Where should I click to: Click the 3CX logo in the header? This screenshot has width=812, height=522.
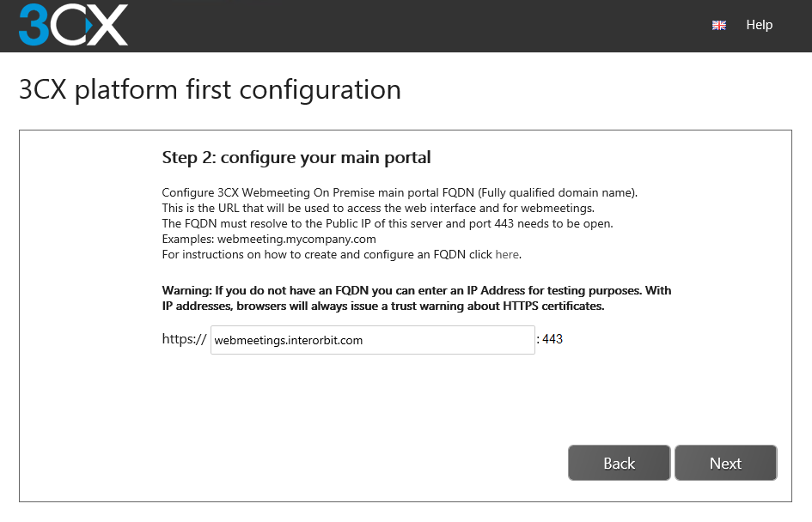pos(73,25)
